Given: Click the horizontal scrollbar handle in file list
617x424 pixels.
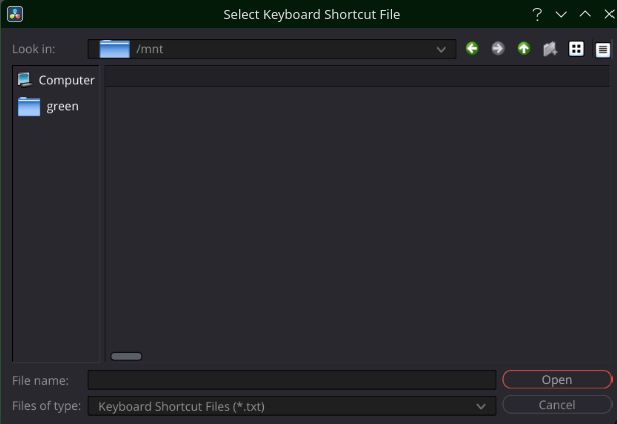Looking at the screenshot, I should [126, 356].
